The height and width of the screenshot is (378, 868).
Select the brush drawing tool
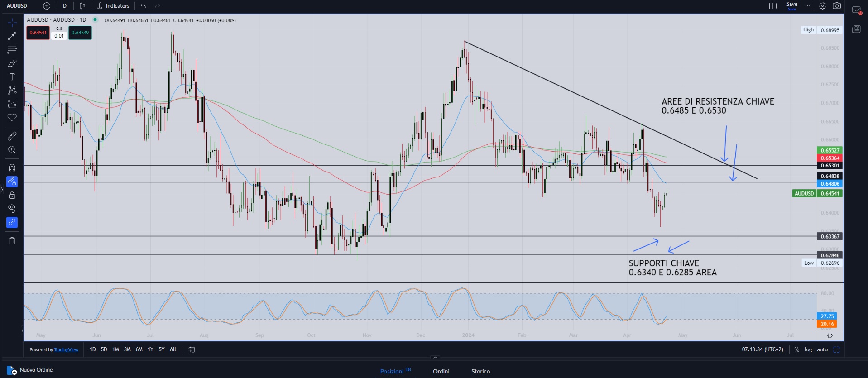click(12, 63)
